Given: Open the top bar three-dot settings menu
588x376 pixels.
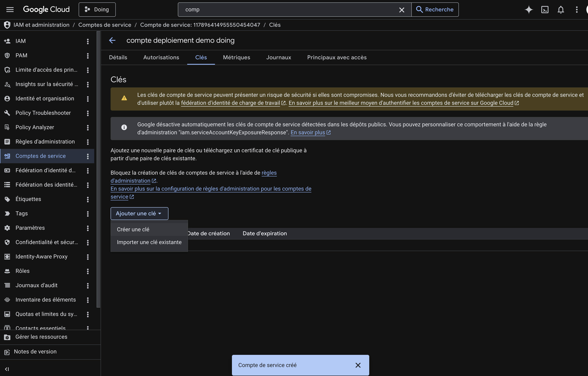Looking at the screenshot, I should [577, 10].
